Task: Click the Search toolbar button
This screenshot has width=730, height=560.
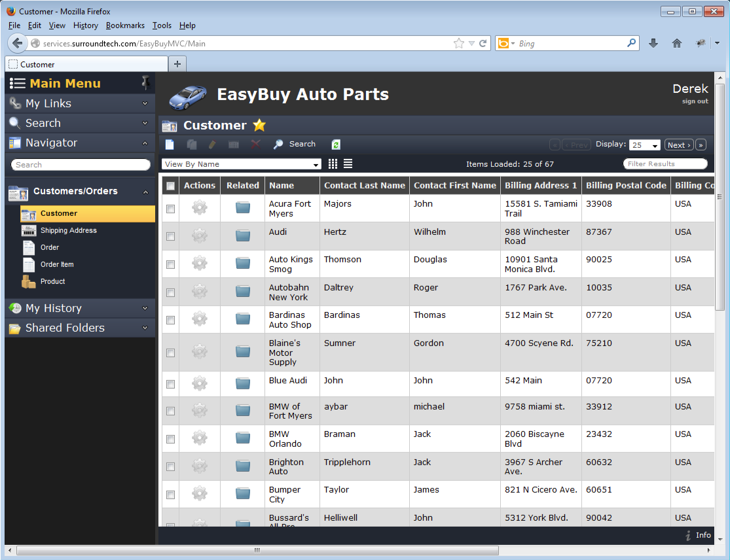Action: tap(294, 144)
